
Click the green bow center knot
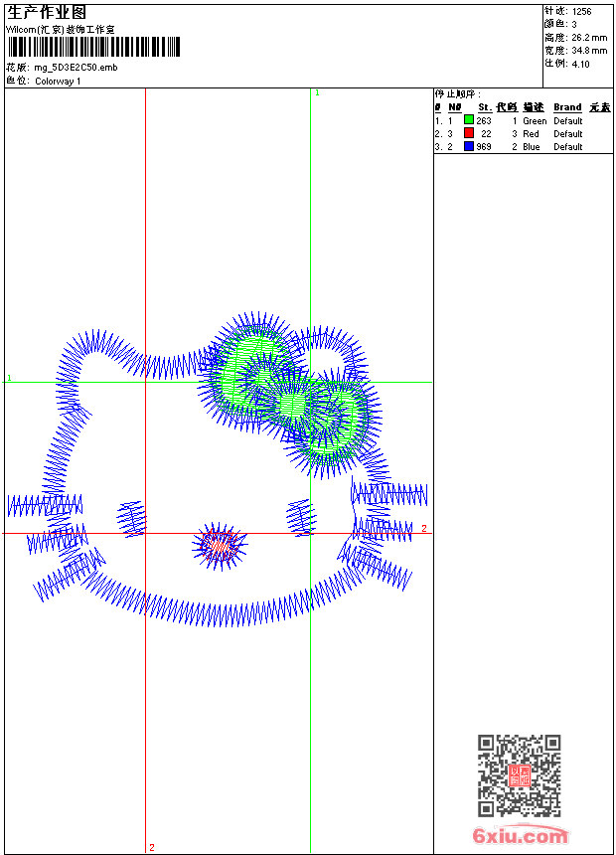click(292, 404)
